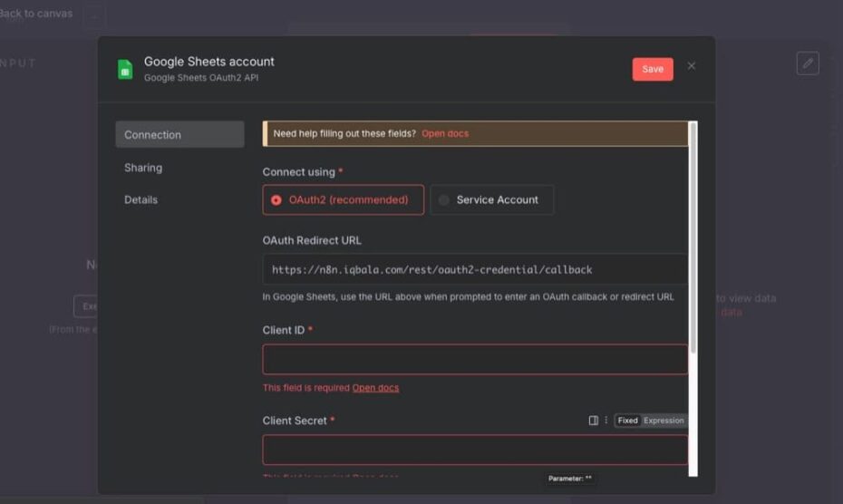Click Back to canvas link
Viewport: 843px width, 504px height.
pyautogui.click(x=36, y=14)
